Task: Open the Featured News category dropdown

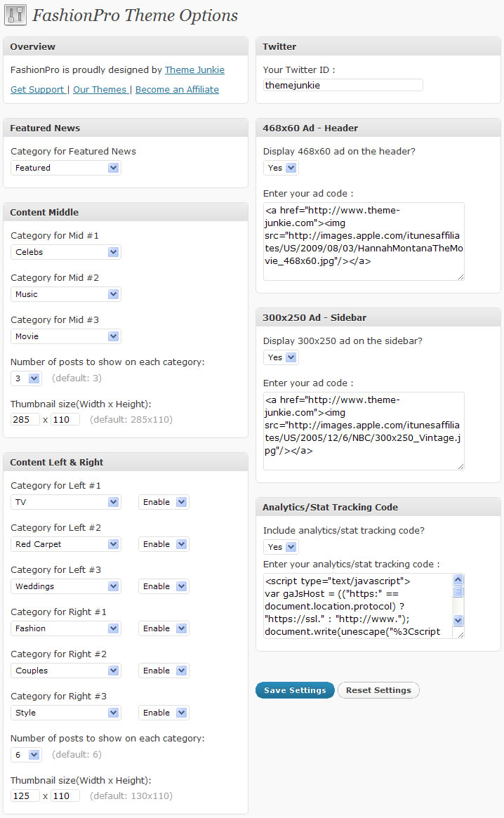Action: tap(66, 168)
